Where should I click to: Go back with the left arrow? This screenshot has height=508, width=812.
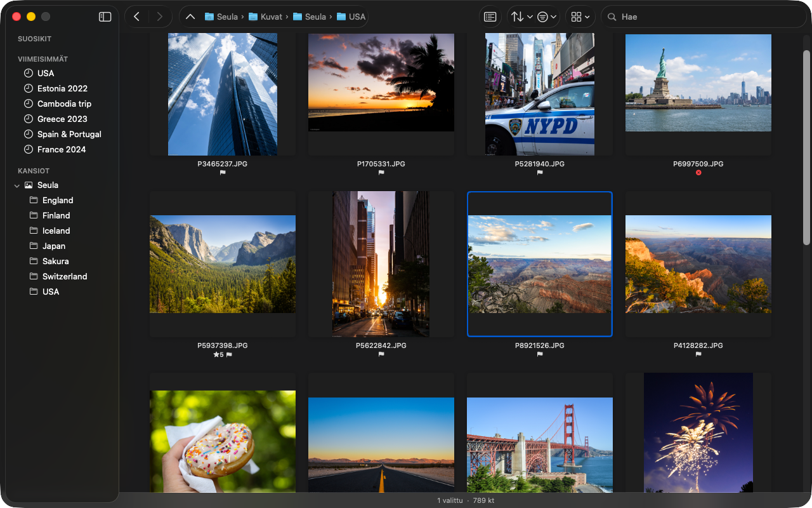point(136,17)
